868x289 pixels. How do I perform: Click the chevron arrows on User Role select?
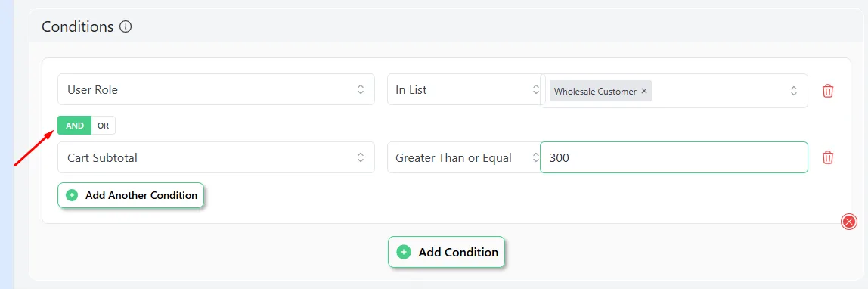tap(361, 89)
